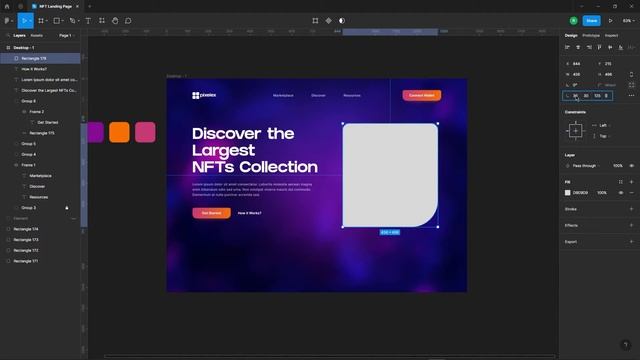Click the Align left icon
This screenshot has height=360, width=640.
pos(567,48)
